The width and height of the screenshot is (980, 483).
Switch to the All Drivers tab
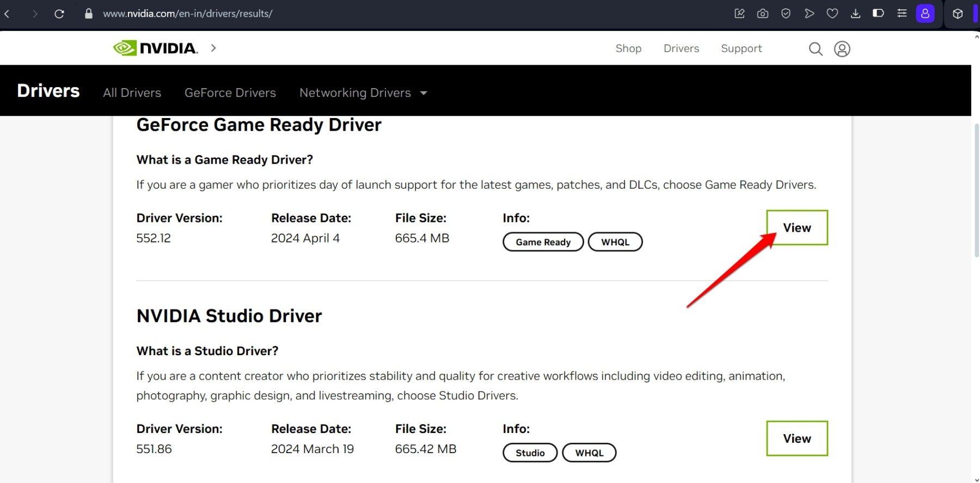(132, 93)
